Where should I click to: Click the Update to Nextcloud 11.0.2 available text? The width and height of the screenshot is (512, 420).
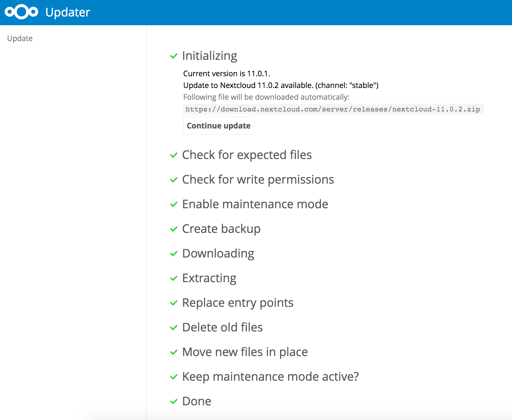pos(281,85)
